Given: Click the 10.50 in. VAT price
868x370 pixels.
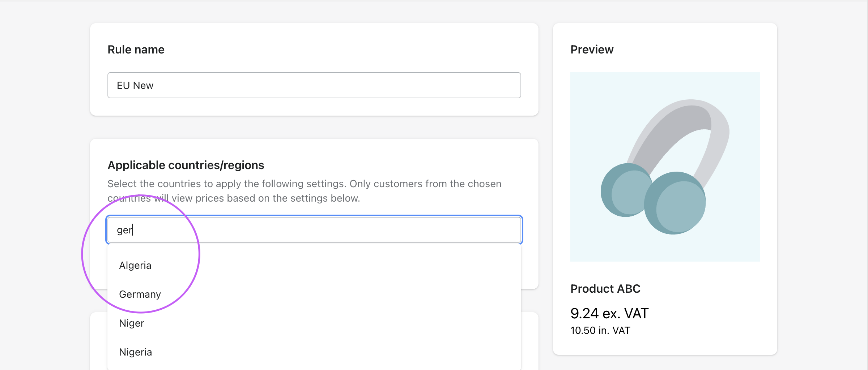Looking at the screenshot, I should (600, 330).
